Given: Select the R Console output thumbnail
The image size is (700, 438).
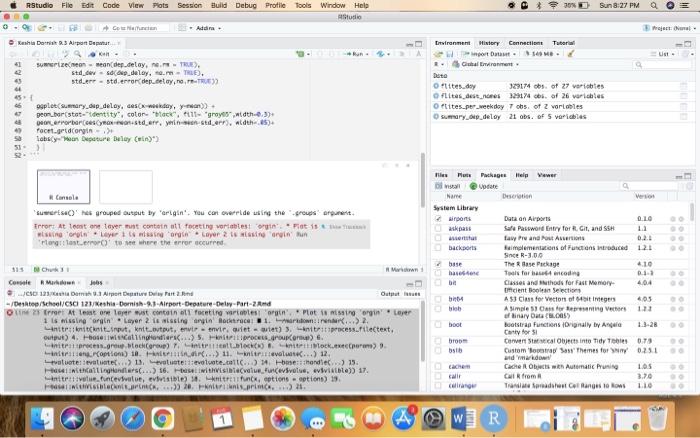Looking at the screenshot, I should (63, 187).
